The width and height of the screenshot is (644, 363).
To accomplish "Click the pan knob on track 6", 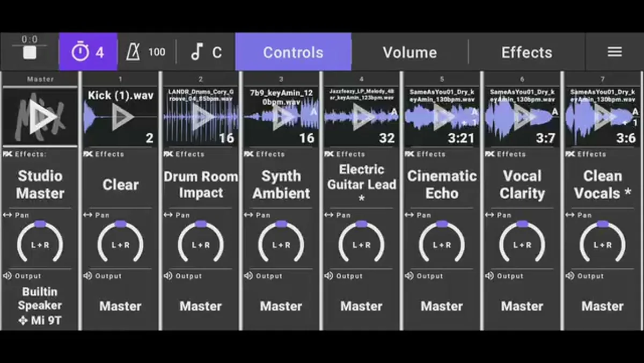I will [x=522, y=242].
